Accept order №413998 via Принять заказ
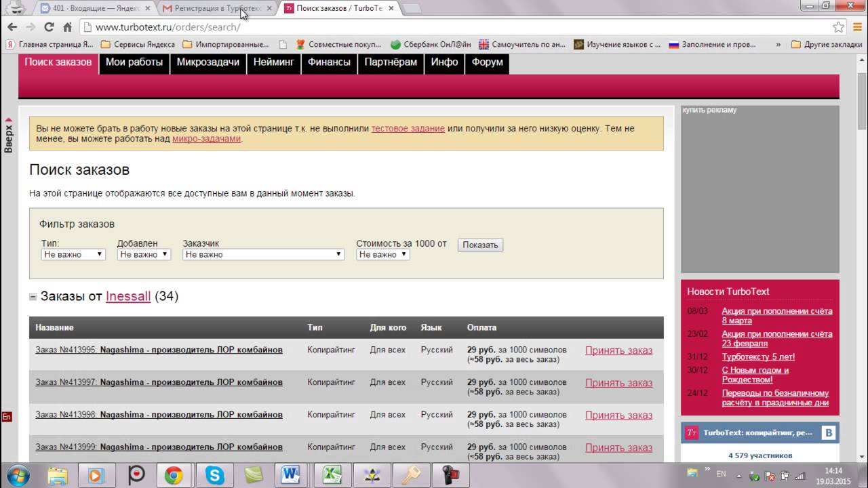868x488 pixels. tap(618, 415)
